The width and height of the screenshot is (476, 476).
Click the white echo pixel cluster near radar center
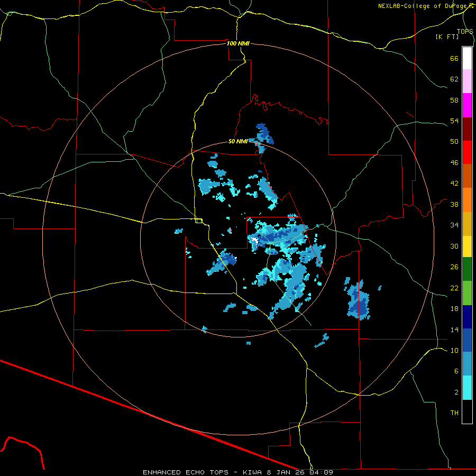point(254,241)
